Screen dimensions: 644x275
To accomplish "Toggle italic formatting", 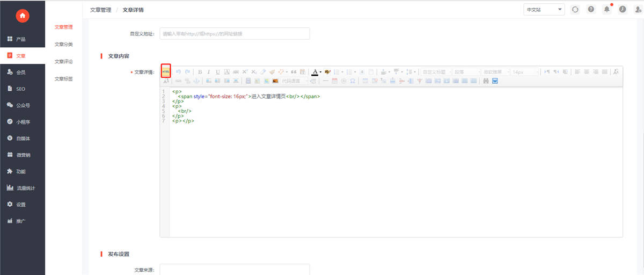I will [x=209, y=71].
